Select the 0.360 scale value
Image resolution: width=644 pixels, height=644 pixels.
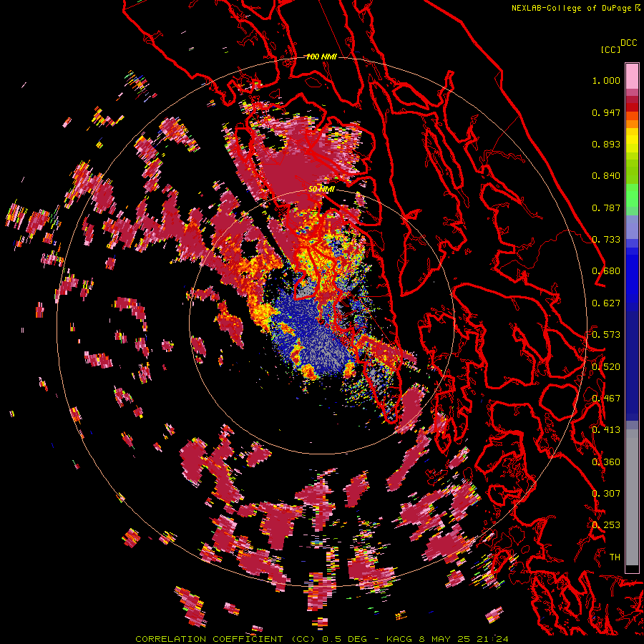(x=606, y=462)
